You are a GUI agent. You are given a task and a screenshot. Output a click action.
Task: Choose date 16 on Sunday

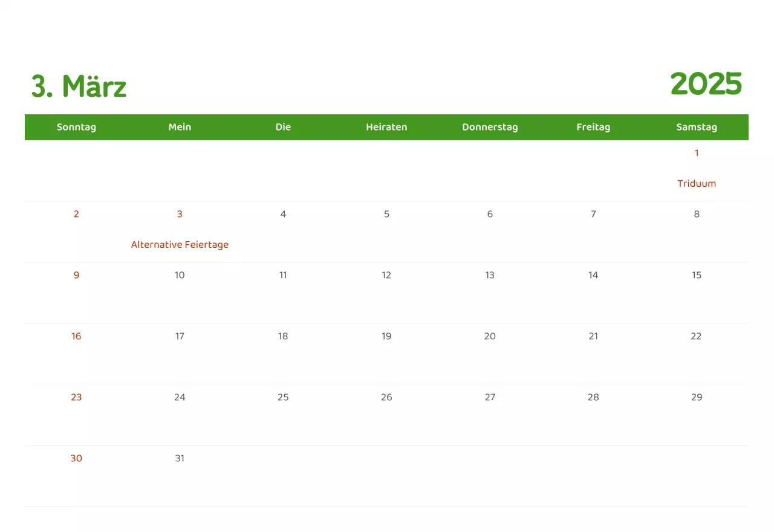[76, 336]
